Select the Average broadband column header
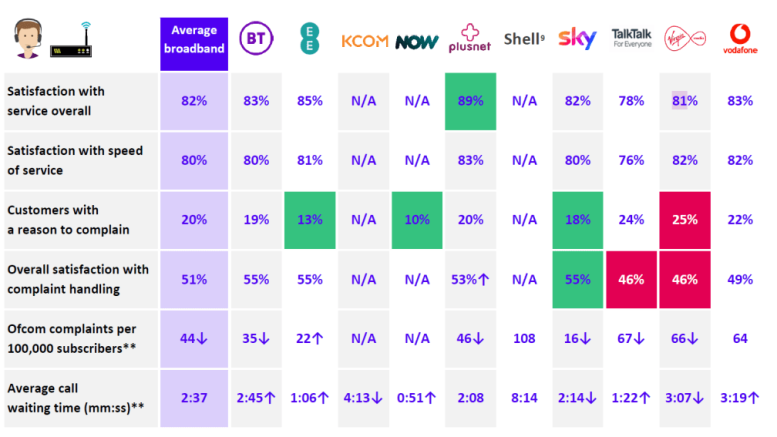Screen dimensions: 777x437 pos(195,42)
